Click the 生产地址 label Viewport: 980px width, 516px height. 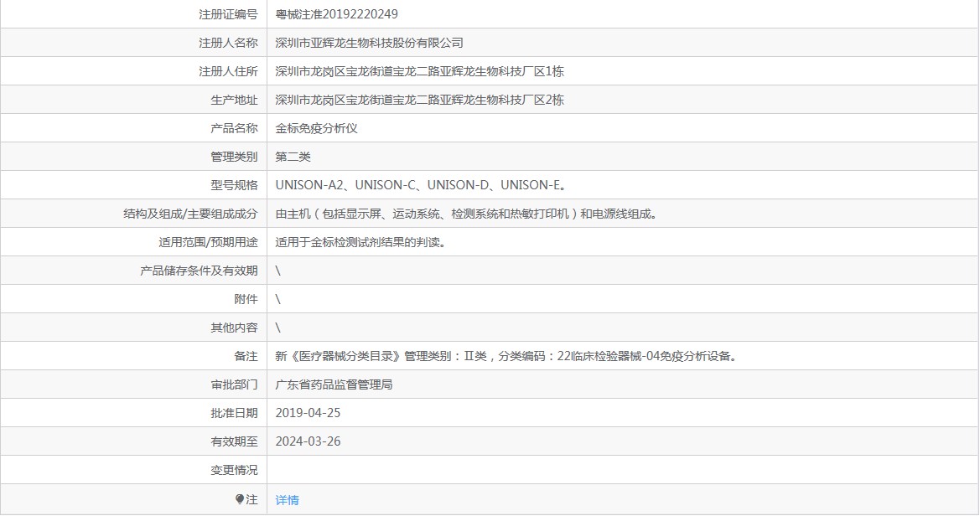234,100
